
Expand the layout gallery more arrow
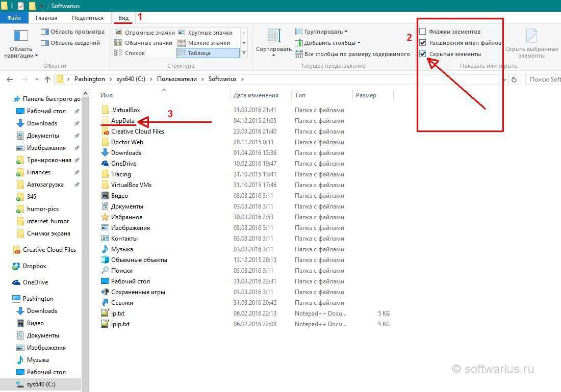coord(244,53)
